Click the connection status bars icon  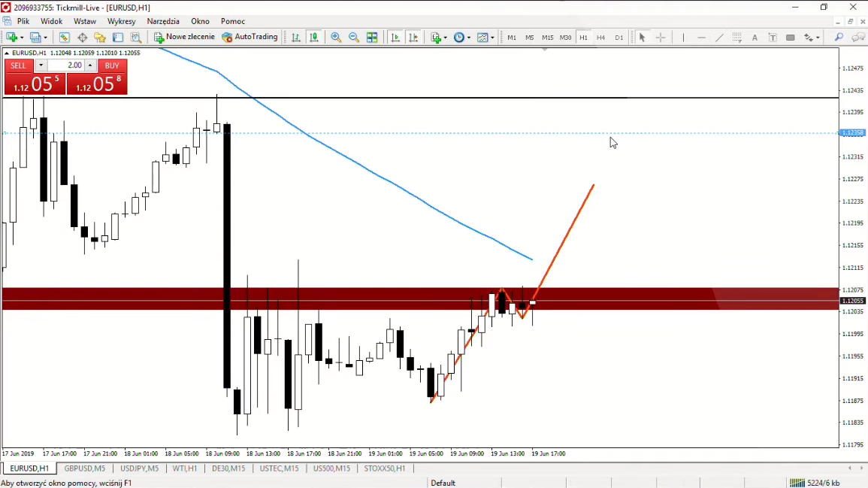click(x=797, y=483)
